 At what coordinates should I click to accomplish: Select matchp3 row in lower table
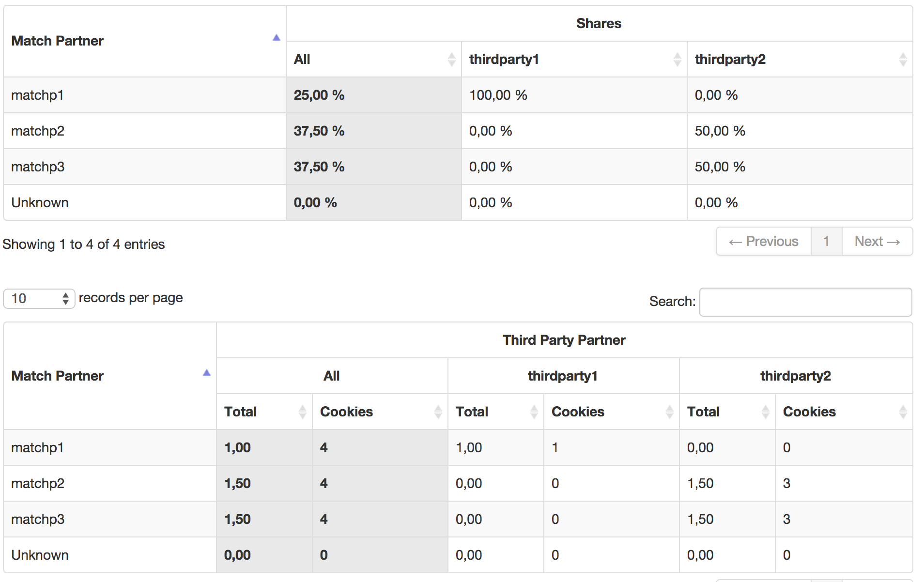click(x=458, y=519)
